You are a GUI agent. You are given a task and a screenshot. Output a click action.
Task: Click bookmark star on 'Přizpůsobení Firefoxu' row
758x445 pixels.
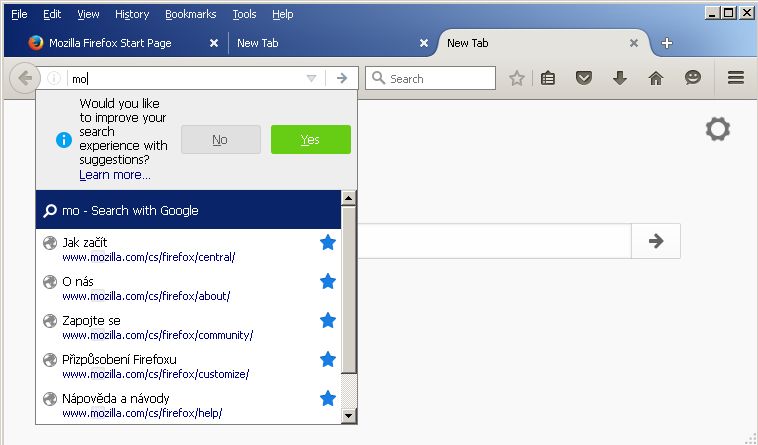click(328, 359)
